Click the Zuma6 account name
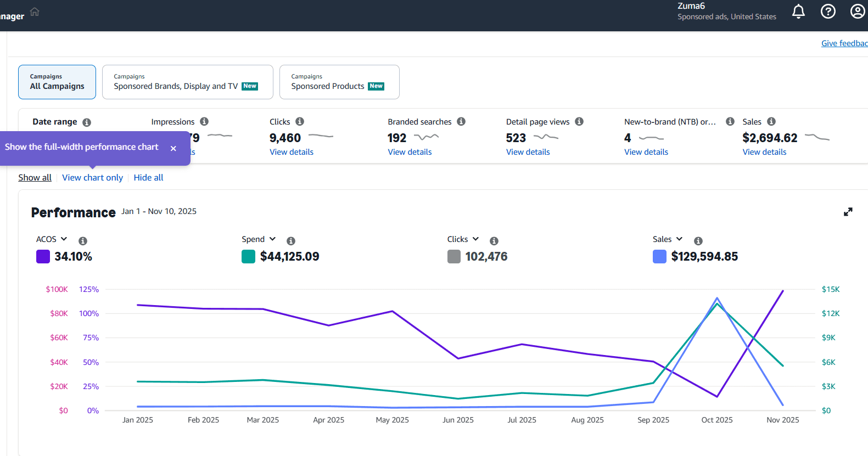This screenshot has height=456, width=868. tap(691, 6)
